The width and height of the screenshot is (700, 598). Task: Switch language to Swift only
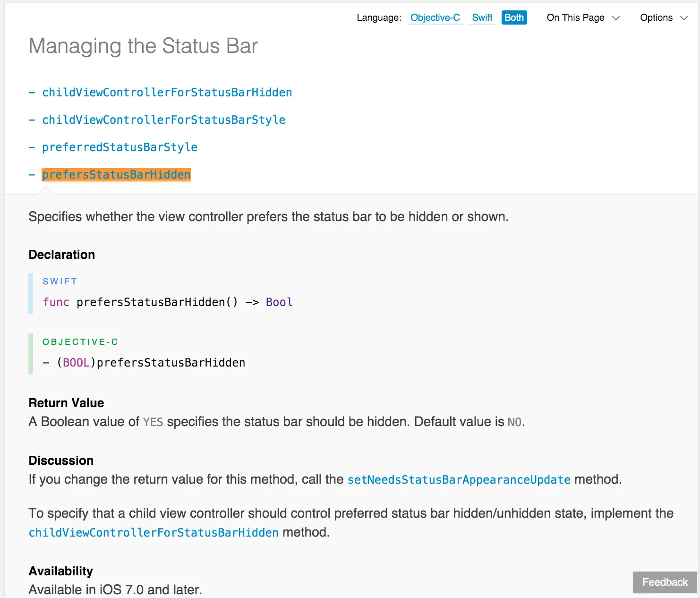(482, 18)
